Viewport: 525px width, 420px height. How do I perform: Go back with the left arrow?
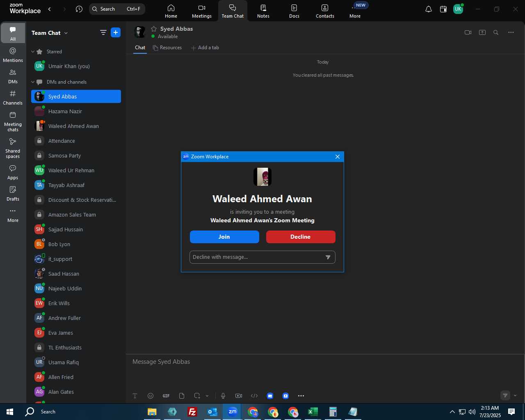click(x=50, y=9)
